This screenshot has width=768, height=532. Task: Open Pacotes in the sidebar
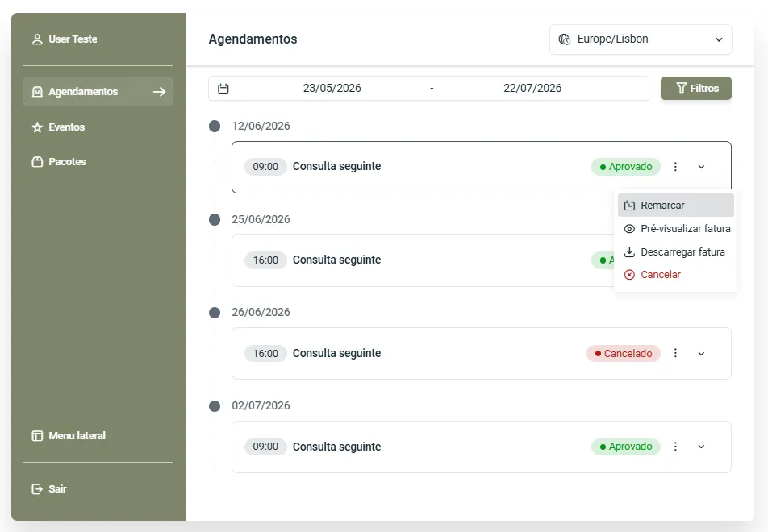[98, 161]
